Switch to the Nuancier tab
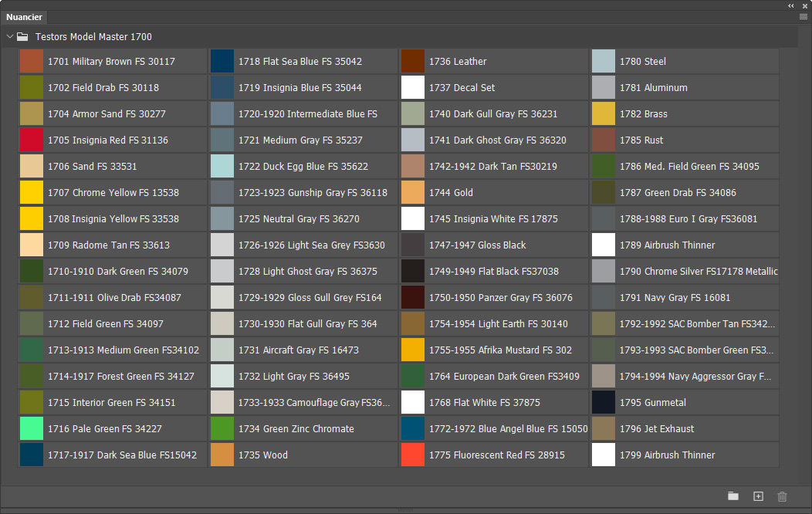 pyautogui.click(x=24, y=17)
